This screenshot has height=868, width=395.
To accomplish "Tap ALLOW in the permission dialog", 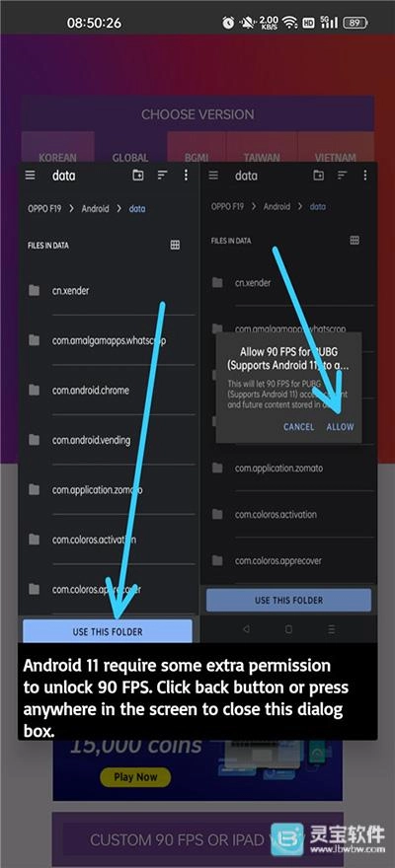I will pyautogui.click(x=340, y=427).
